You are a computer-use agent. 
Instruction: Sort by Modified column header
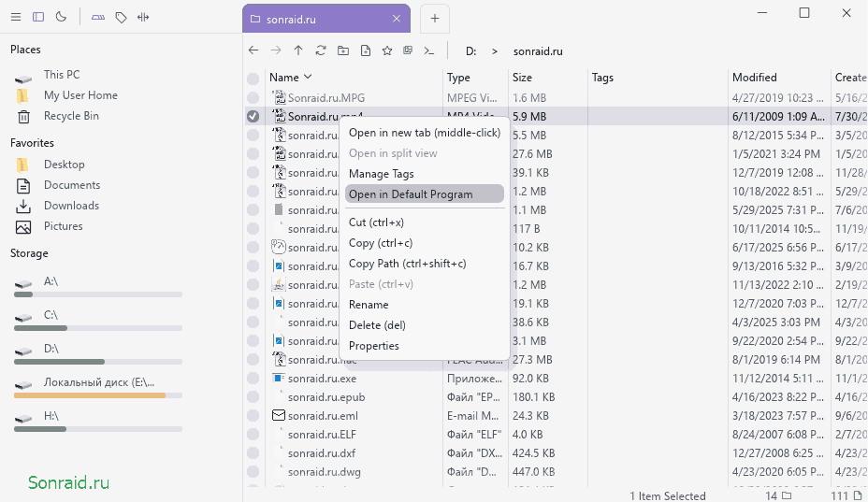[x=755, y=78]
